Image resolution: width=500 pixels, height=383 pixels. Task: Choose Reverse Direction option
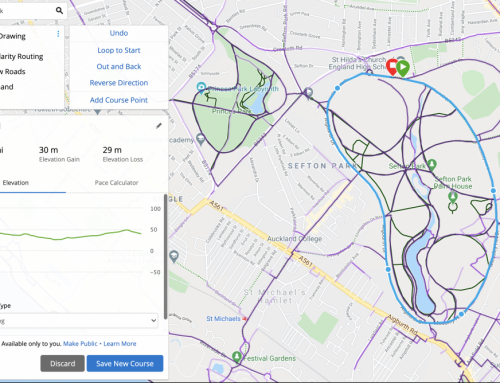click(x=119, y=83)
